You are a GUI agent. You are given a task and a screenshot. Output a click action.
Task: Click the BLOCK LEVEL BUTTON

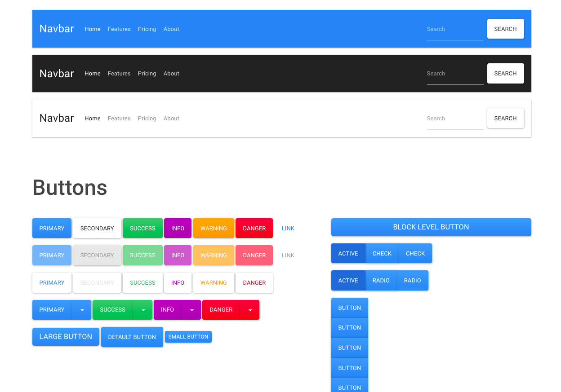point(431,227)
